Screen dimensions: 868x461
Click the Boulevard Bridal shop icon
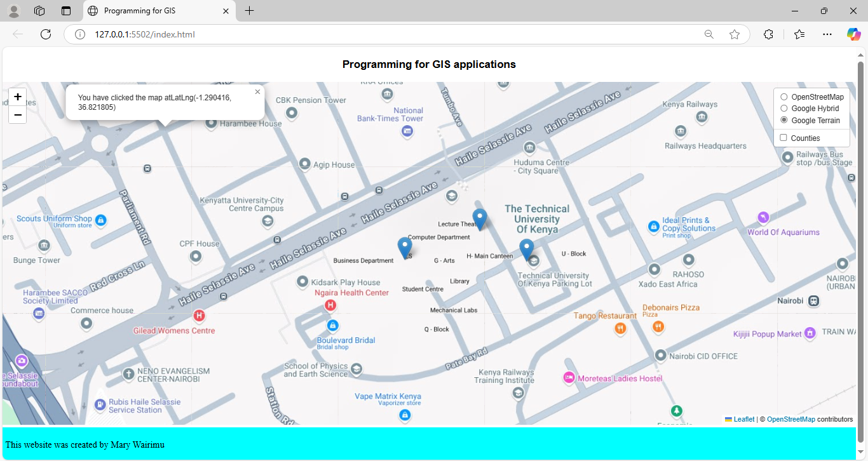click(332, 326)
